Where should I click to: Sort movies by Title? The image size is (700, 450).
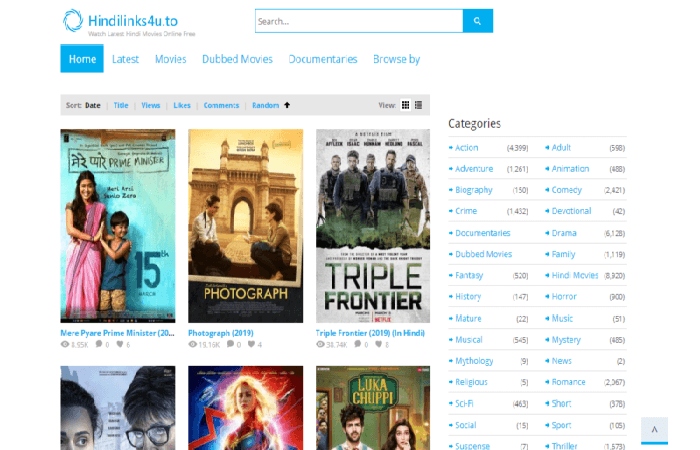121,105
